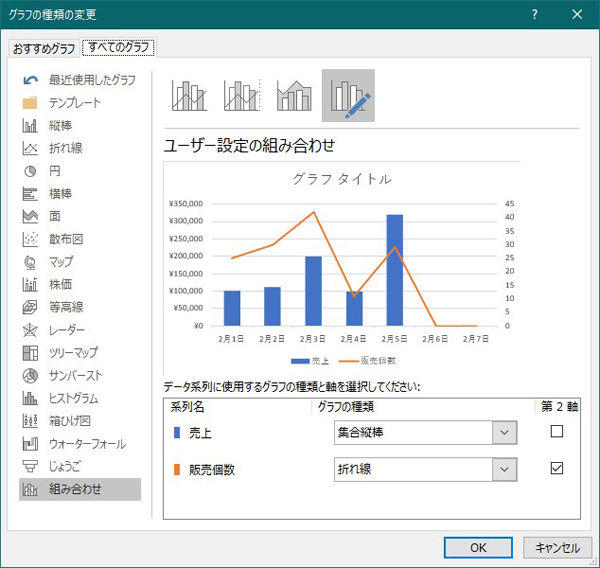Click the OK button
This screenshot has width=600, height=568.
pyautogui.click(x=478, y=547)
